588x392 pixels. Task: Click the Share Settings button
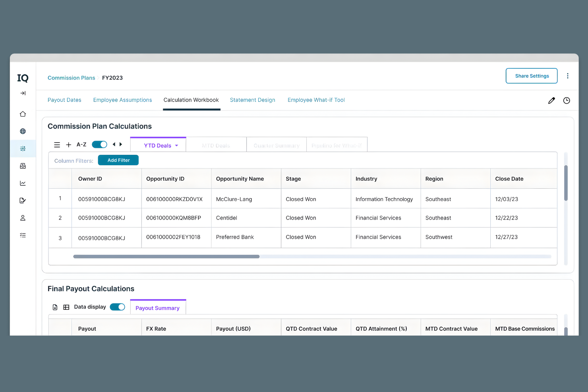(x=532, y=76)
